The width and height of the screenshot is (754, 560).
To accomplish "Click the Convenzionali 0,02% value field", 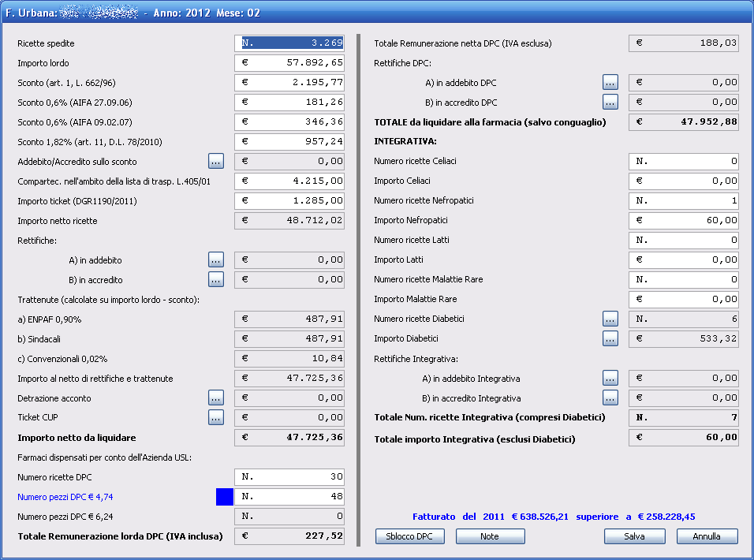I will 289,359.
